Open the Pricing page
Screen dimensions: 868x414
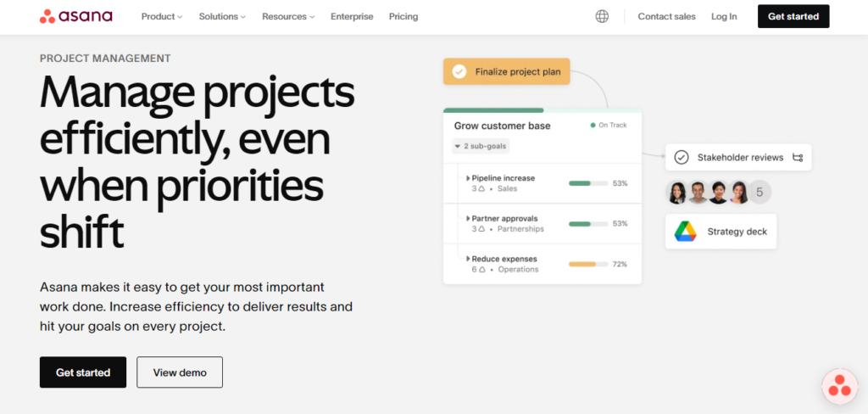coord(403,17)
